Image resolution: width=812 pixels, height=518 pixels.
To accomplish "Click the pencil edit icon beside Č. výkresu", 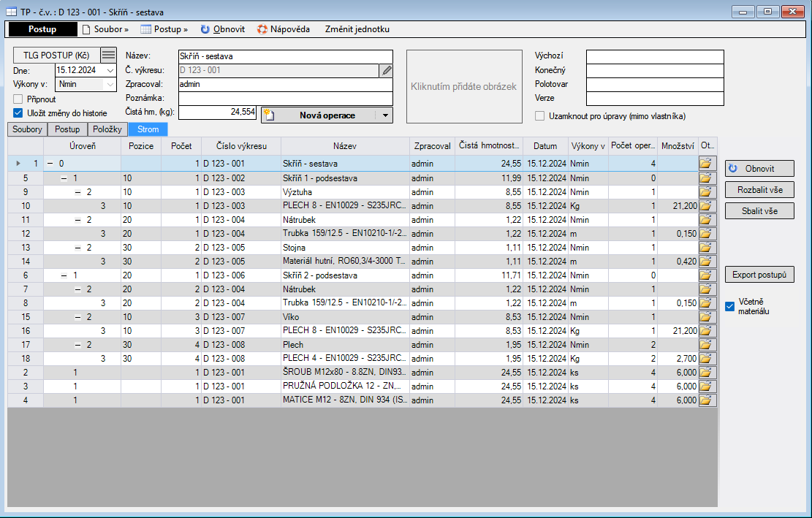I will (387, 70).
